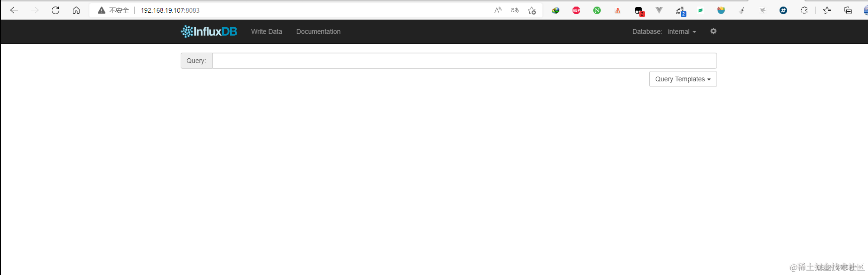Open the black extension with red badge 2

(x=639, y=11)
